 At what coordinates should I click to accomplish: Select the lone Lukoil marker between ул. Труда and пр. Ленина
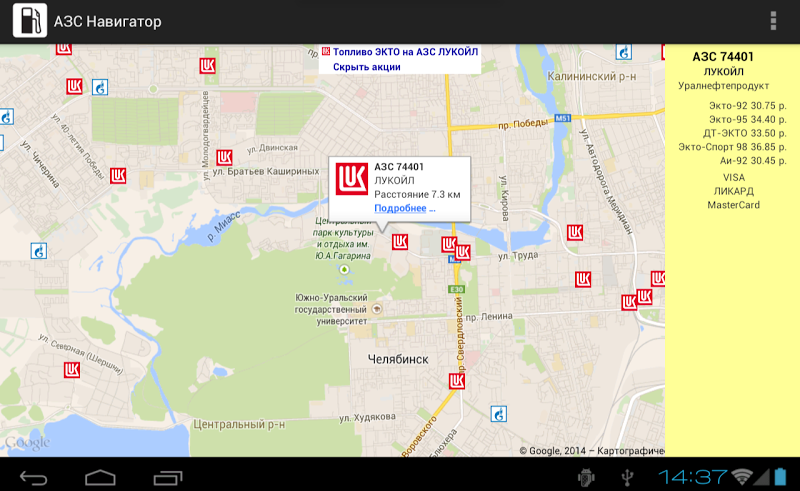(x=583, y=279)
